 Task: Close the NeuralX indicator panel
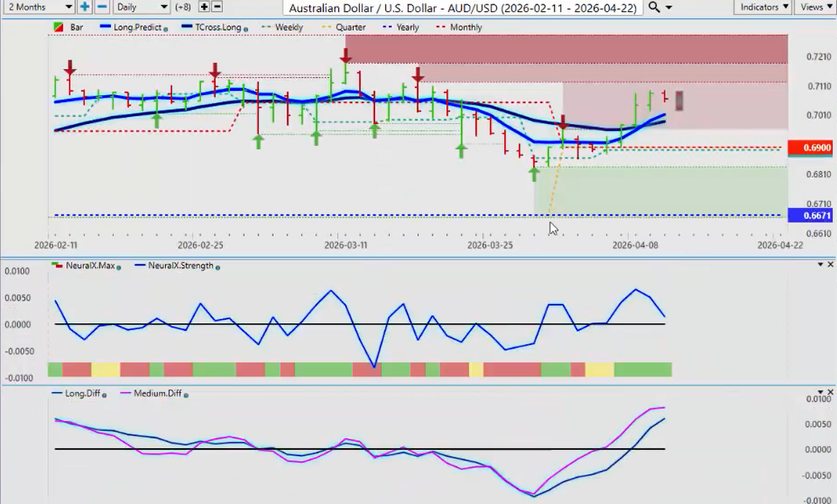point(830,265)
